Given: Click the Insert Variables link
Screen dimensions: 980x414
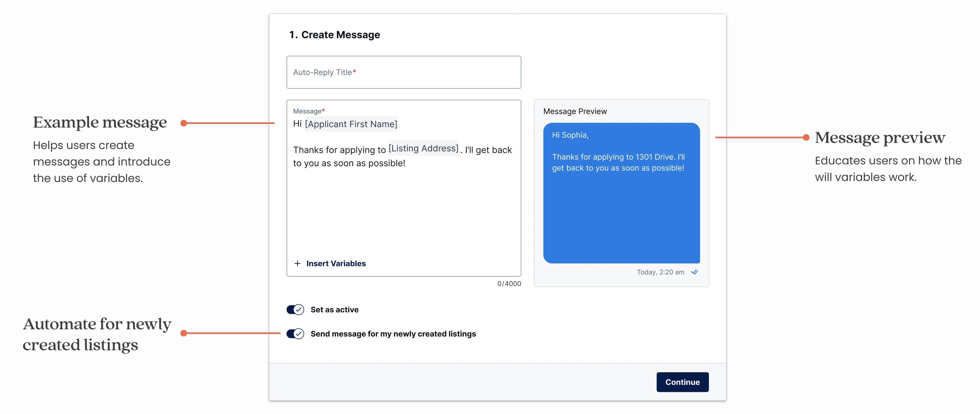Looking at the screenshot, I should (336, 263).
